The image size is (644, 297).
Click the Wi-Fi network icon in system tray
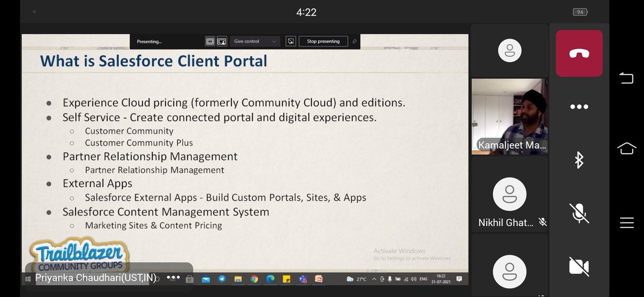(x=406, y=279)
